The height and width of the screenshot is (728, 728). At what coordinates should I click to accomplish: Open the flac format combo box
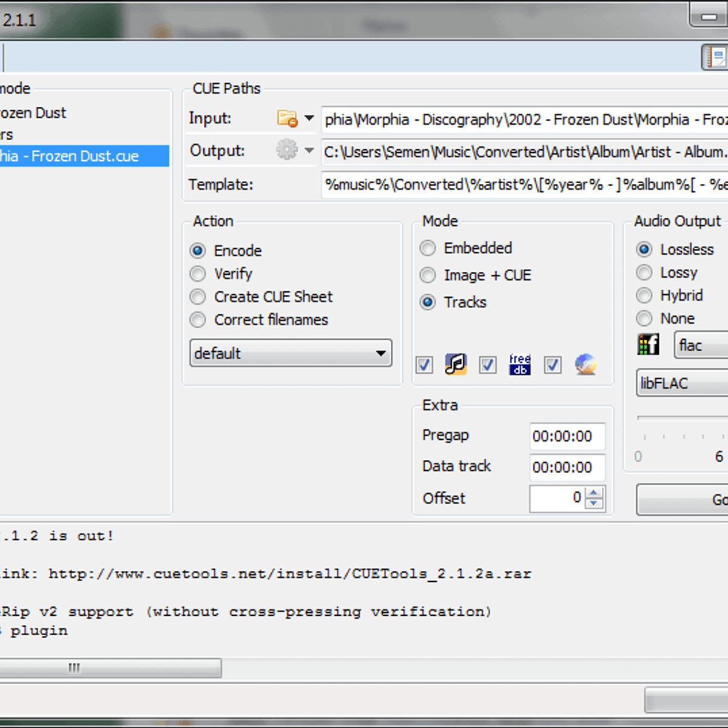[701, 346]
